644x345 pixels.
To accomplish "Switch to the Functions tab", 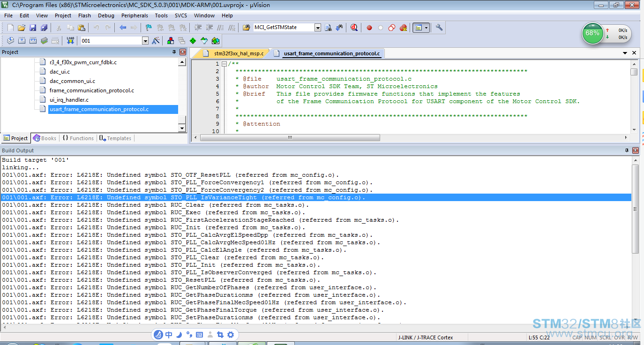I will [78, 138].
